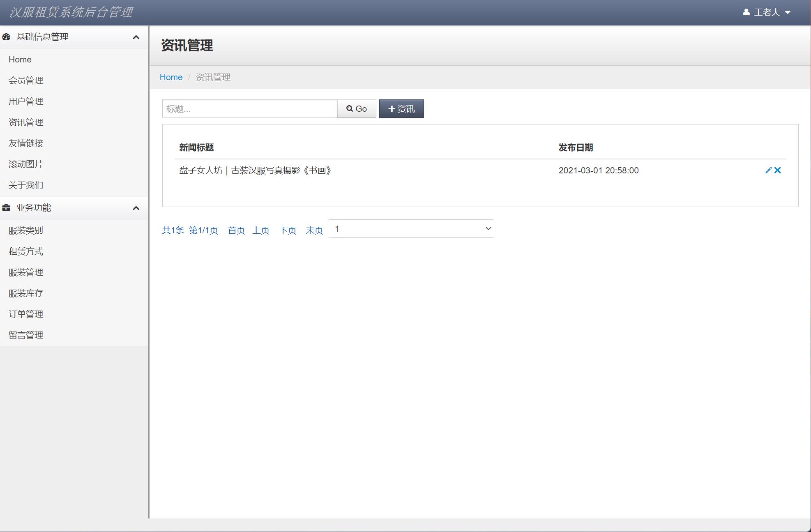This screenshot has width=811, height=532.
Task: Go to 订单管理 in sidebar
Action: tap(26, 314)
